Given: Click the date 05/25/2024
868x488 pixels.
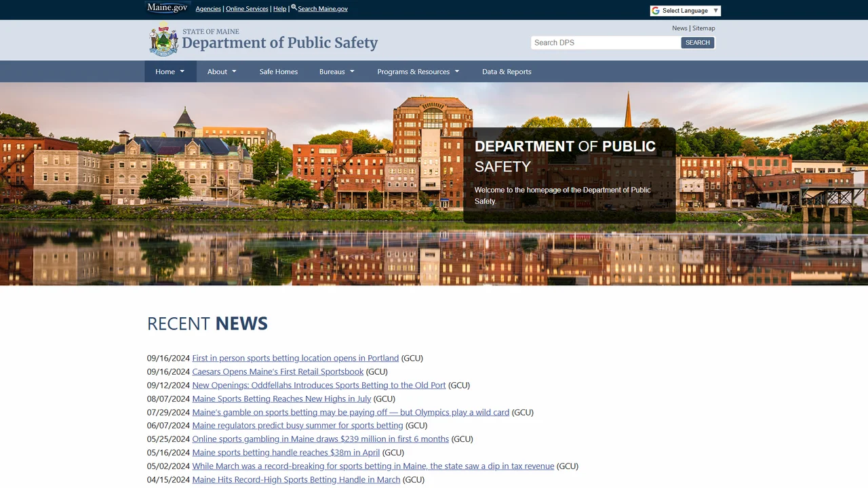Looking at the screenshot, I should tap(168, 439).
